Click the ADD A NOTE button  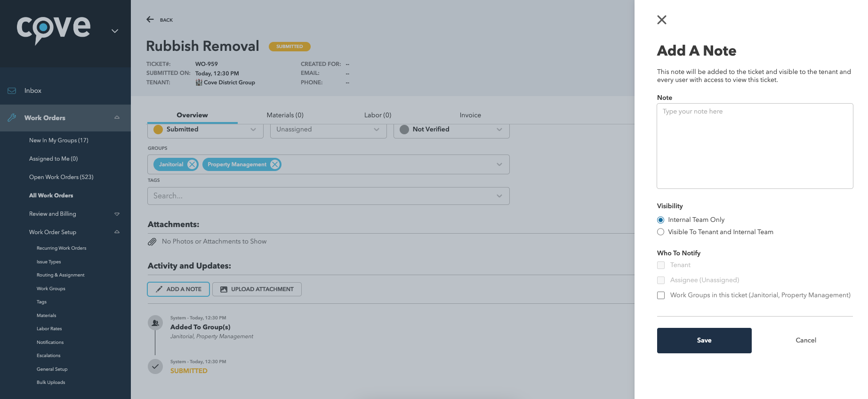[x=178, y=289]
